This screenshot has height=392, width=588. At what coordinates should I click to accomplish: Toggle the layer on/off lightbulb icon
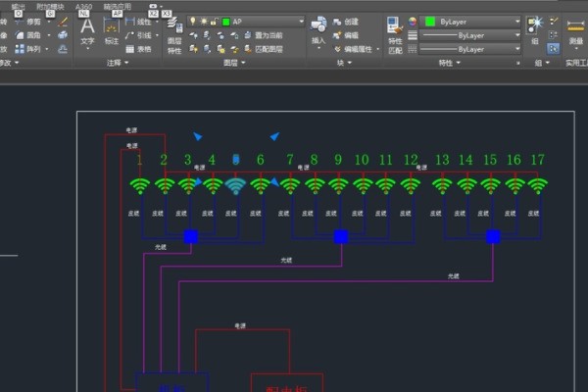(192, 21)
